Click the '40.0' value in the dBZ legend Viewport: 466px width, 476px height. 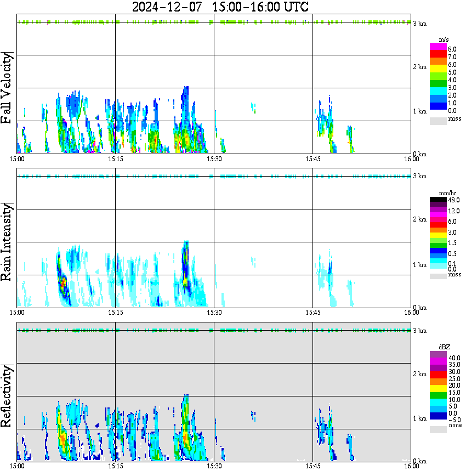[x=454, y=358]
